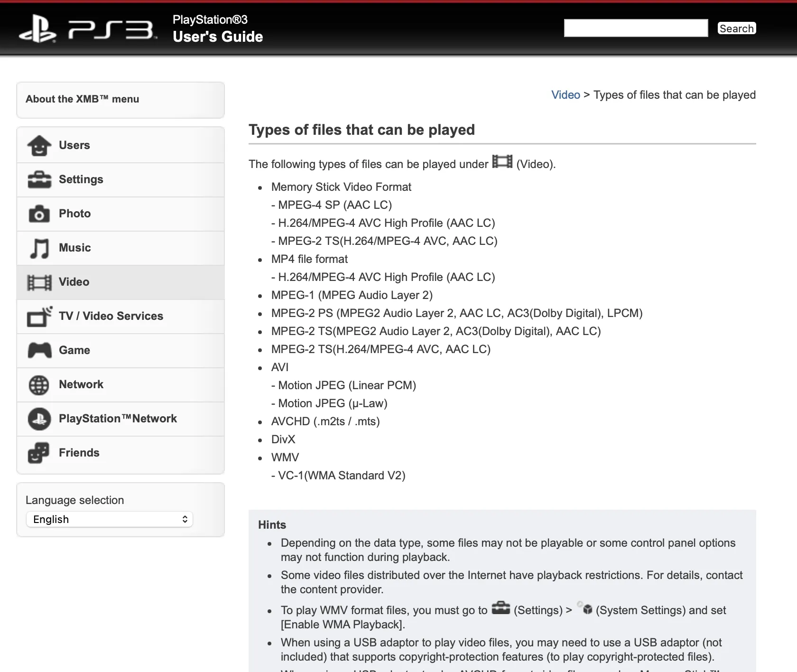This screenshot has height=672, width=797.
Task: Open the About the XMB menu section
Action: tap(82, 99)
